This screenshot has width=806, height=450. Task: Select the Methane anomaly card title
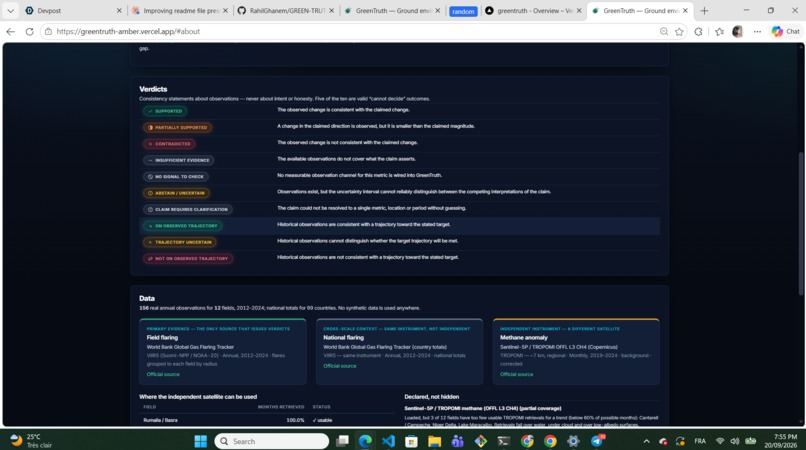point(524,337)
